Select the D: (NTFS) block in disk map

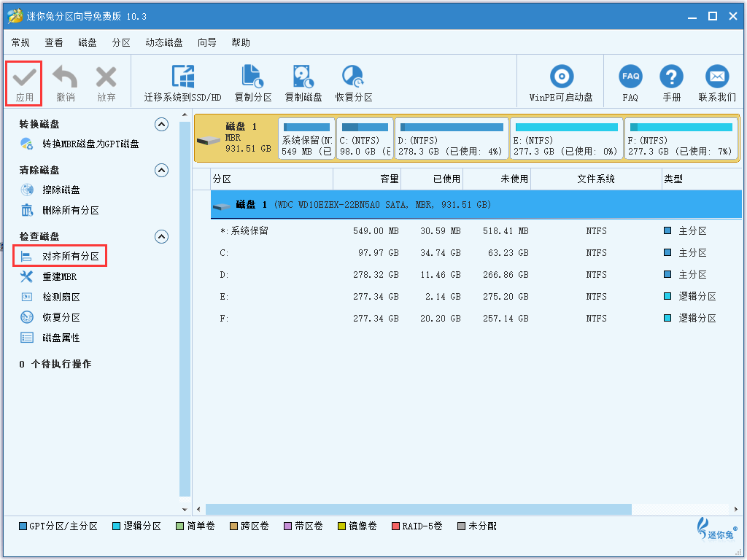[x=452, y=139]
